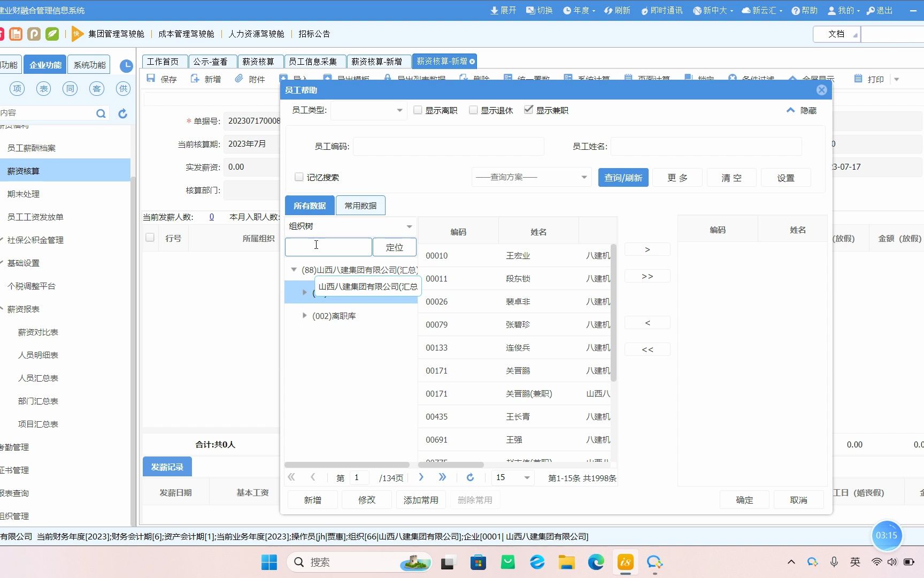Close the active 薪资核算-新增 tab
Screen dimensions: 924x578
click(472, 62)
